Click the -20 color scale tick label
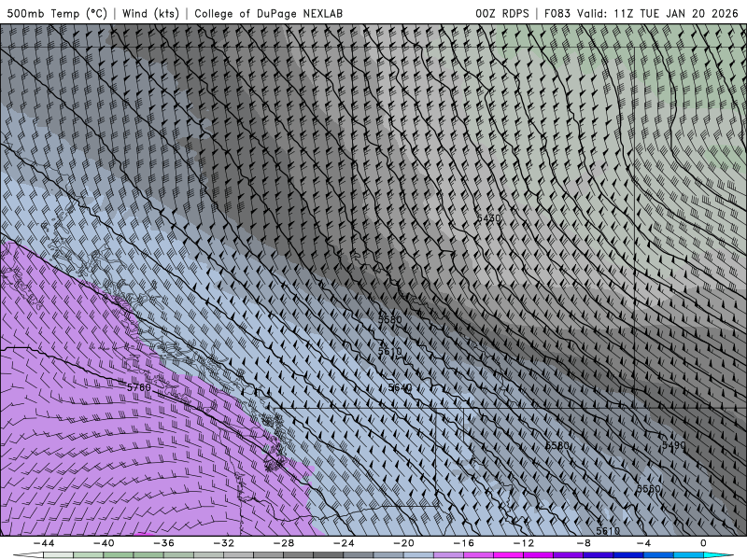The width and height of the screenshot is (747, 560). click(404, 543)
